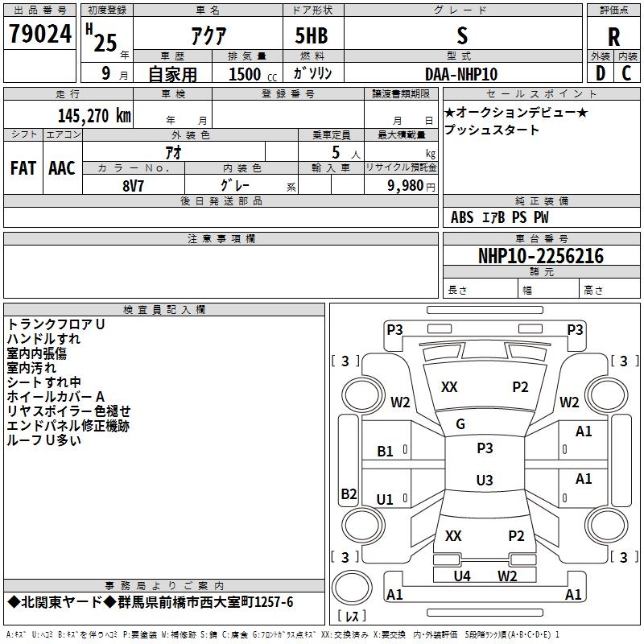Click the chassis number NHP10-2256216
Screen dimensions: 644x644
[541, 256]
